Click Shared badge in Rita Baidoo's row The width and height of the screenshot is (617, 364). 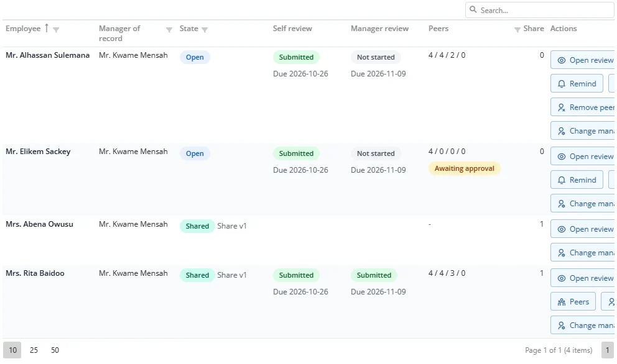click(197, 275)
